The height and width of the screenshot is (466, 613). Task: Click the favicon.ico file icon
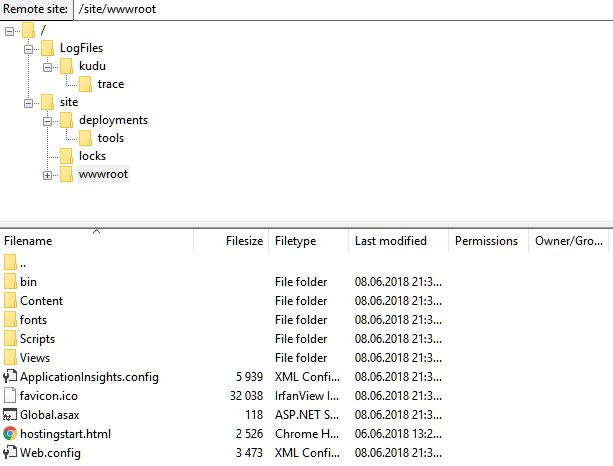pyautogui.click(x=10, y=395)
